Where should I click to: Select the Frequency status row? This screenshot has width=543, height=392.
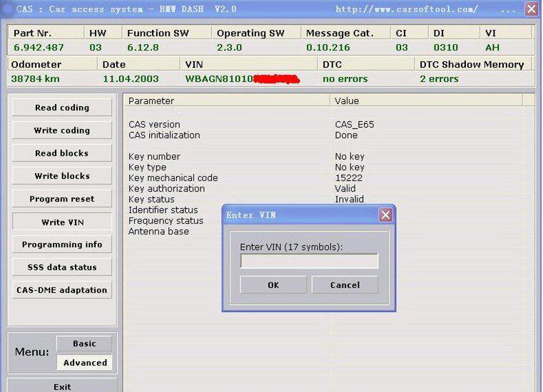(166, 221)
